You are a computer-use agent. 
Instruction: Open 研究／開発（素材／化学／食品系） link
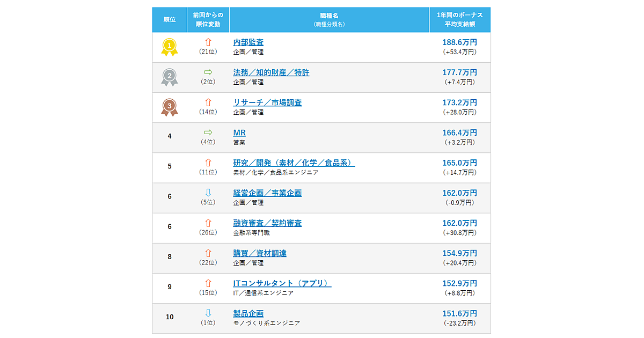[294, 163]
